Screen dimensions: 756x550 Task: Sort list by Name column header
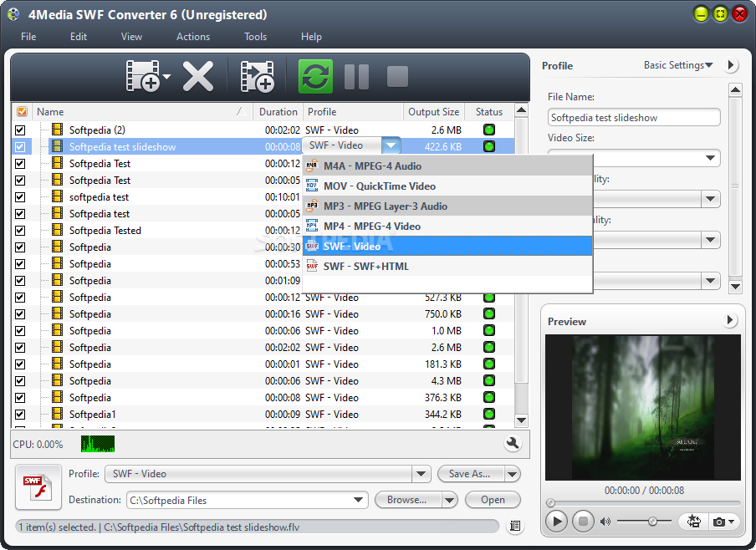click(142, 111)
